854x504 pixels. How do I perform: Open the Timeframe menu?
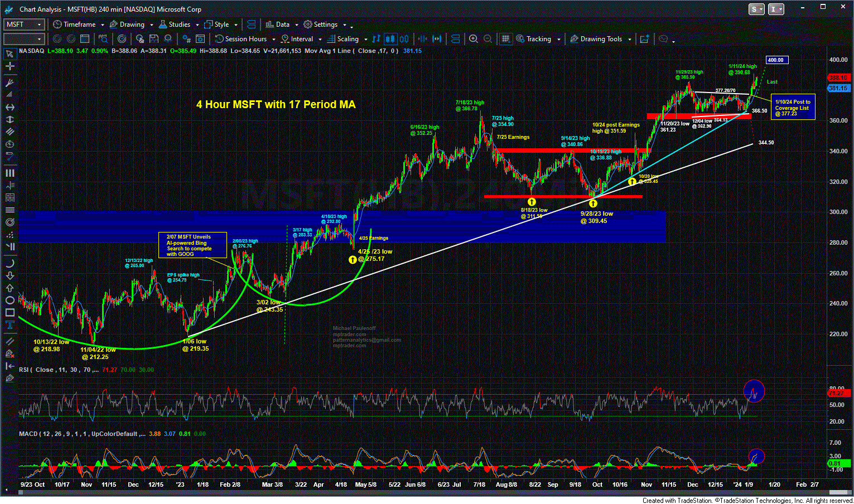pos(74,25)
